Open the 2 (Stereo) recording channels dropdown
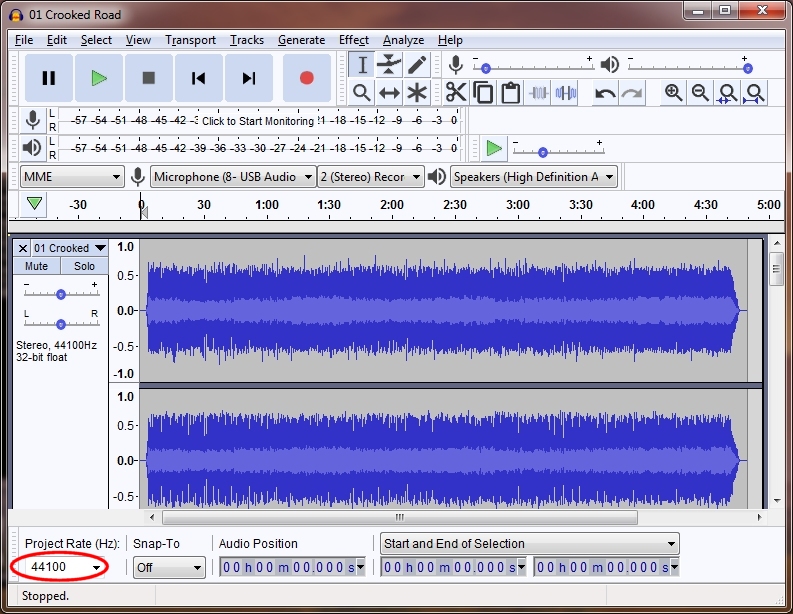793x614 pixels. click(x=371, y=177)
